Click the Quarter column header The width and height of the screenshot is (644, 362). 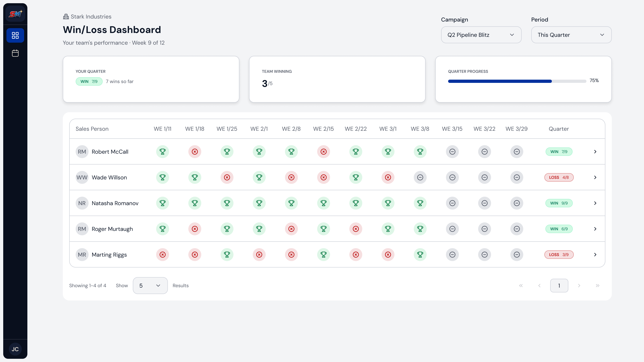(559, 129)
